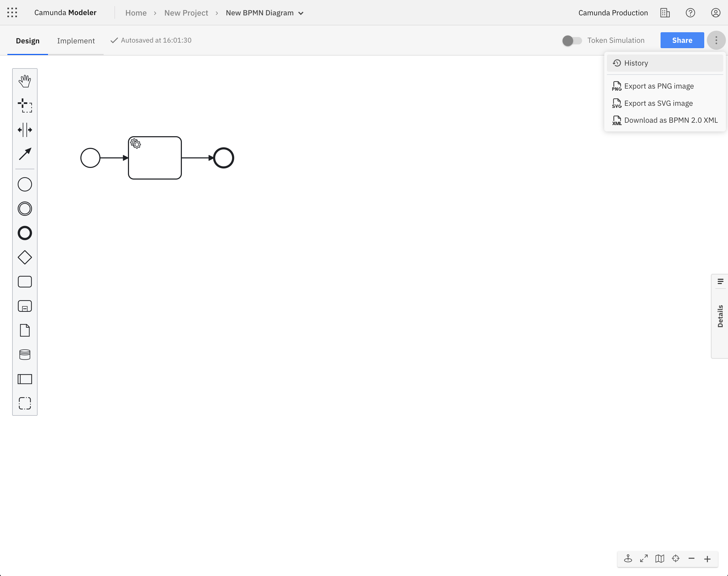The width and height of the screenshot is (728, 576).
Task: Go to New Project breadcrumb
Action: 186,13
